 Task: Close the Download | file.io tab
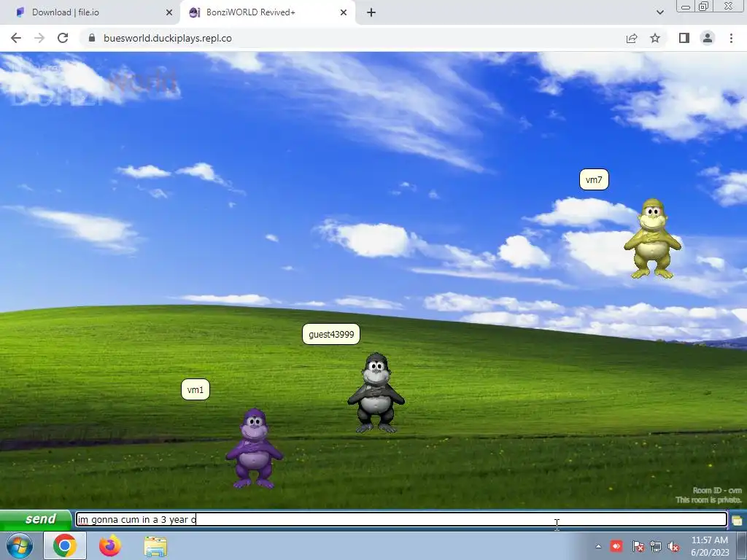point(169,12)
